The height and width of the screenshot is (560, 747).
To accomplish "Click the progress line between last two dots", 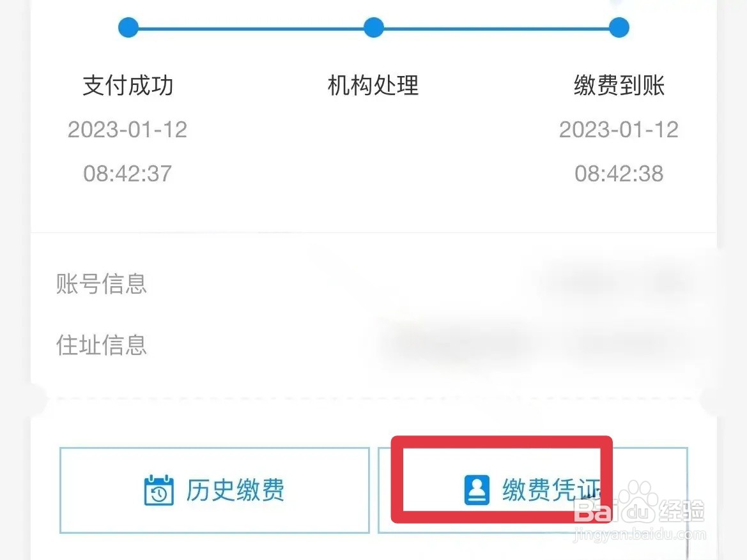I will click(497, 28).
